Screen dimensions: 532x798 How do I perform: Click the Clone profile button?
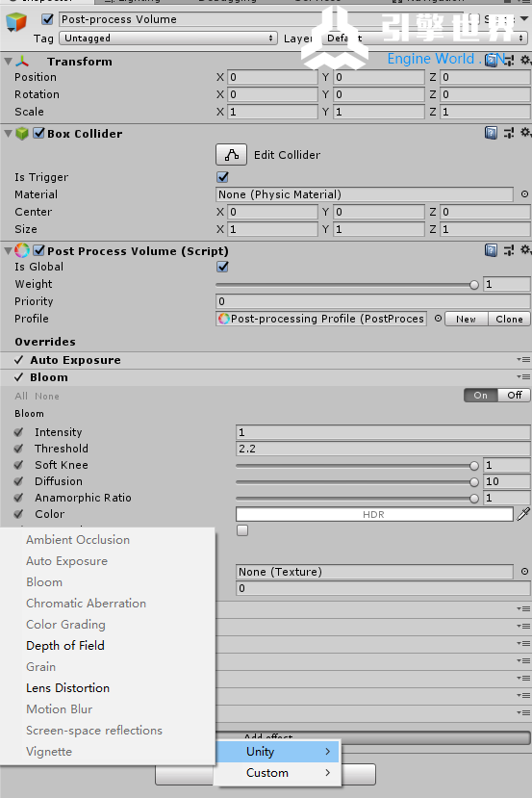[509, 319]
